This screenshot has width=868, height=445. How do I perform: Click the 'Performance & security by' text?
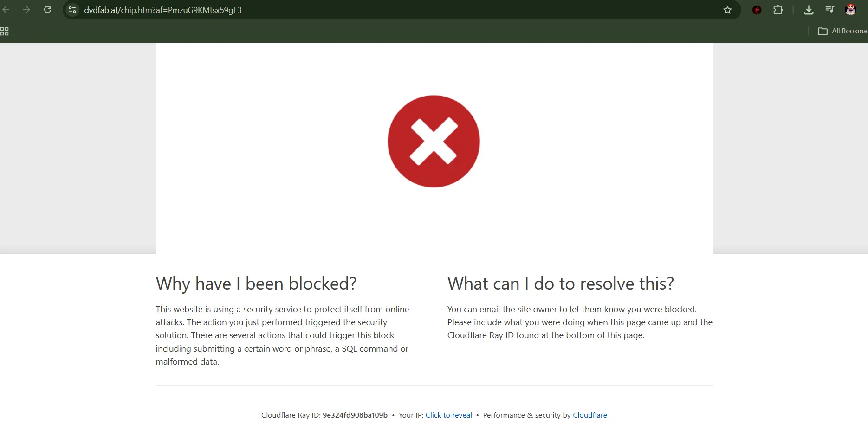point(527,415)
